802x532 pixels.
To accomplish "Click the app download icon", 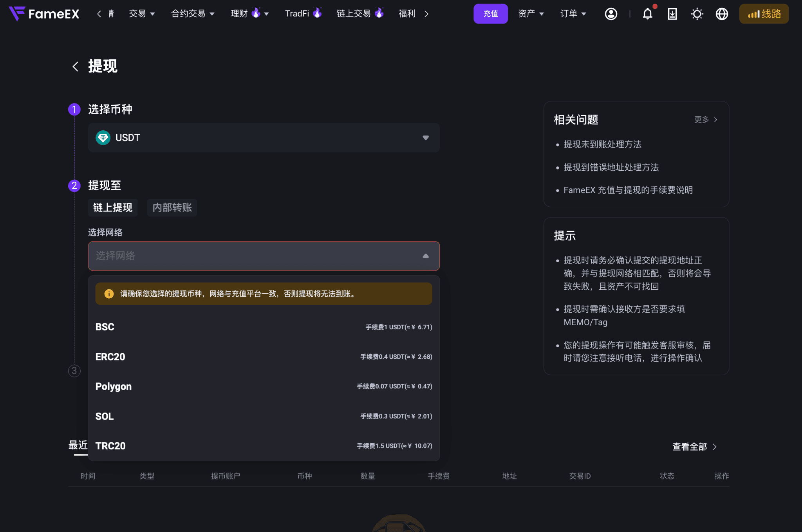I will (672, 14).
